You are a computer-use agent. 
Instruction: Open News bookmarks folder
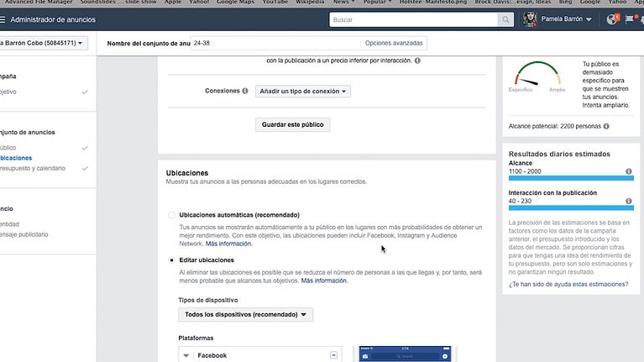tap(343, 2)
